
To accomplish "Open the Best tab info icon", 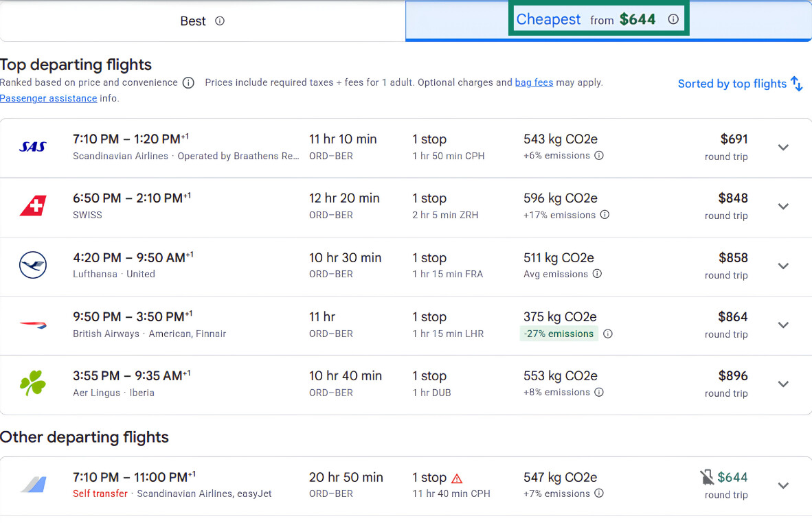I will tap(220, 21).
